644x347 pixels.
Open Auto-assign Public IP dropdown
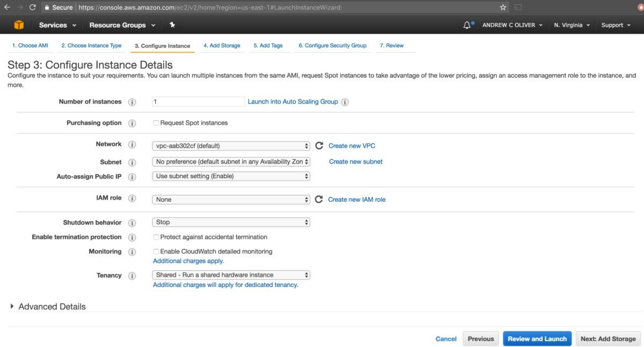tap(231, 176)
